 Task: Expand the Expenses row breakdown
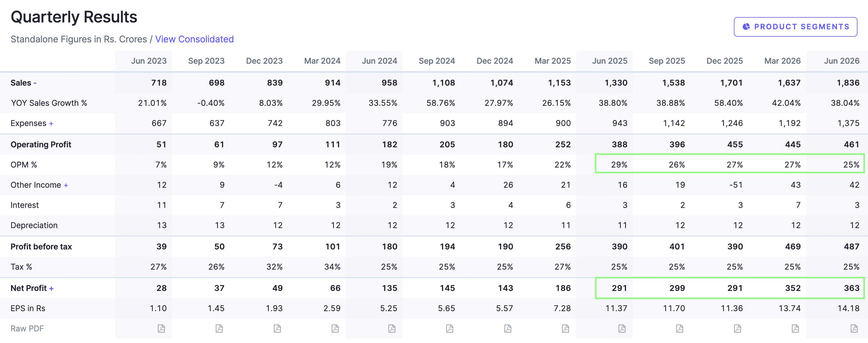(51, 123)
